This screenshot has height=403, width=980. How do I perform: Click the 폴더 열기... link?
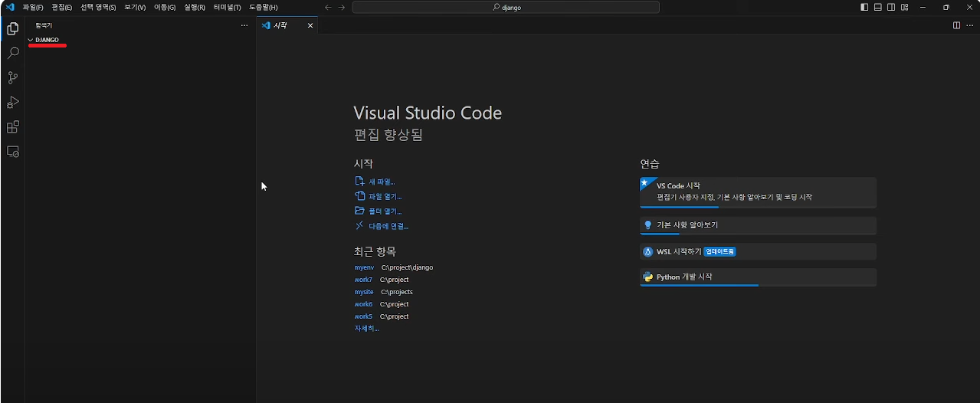tap(385, 211)
